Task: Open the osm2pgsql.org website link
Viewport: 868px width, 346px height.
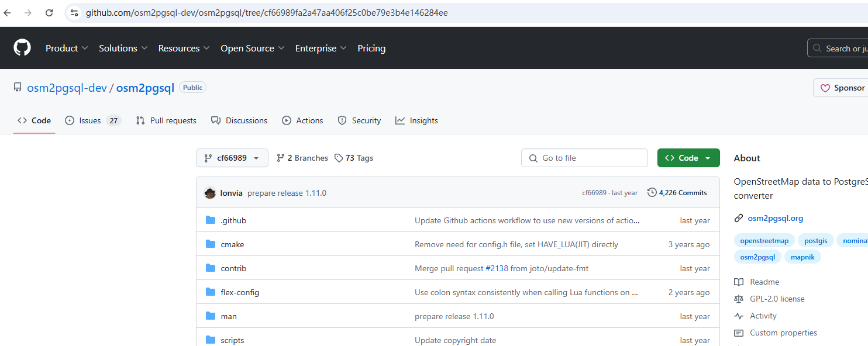Action: (775, 218)
